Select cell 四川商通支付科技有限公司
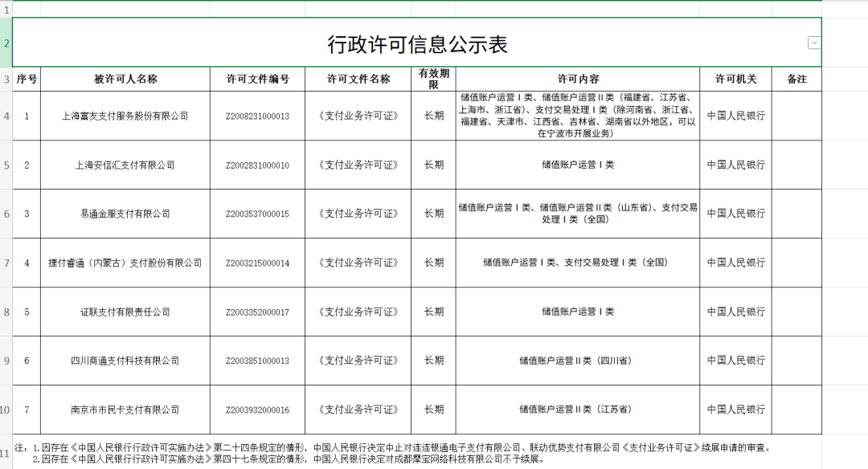This screenshot has height=469, width=868. (x=125, y=361)
